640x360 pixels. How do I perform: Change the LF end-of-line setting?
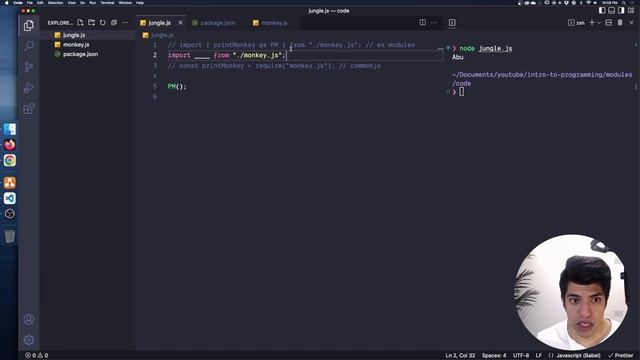[x=539, y=355]
